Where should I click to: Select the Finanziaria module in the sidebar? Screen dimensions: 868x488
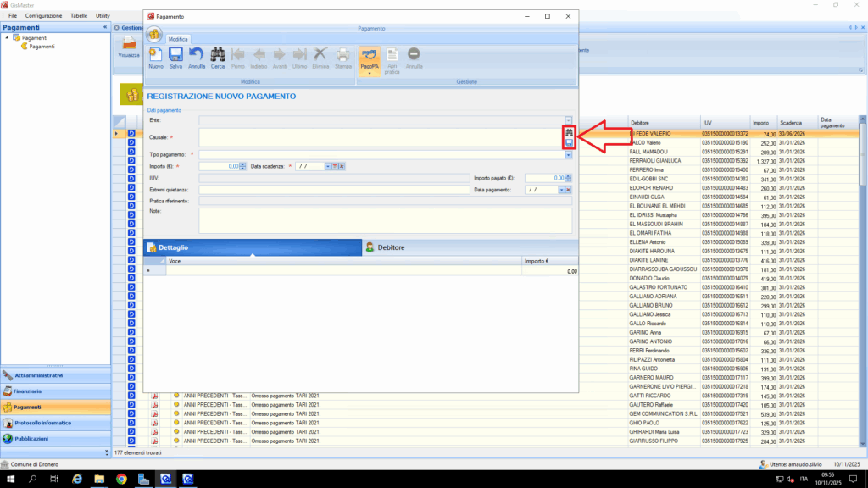[28, 391]
